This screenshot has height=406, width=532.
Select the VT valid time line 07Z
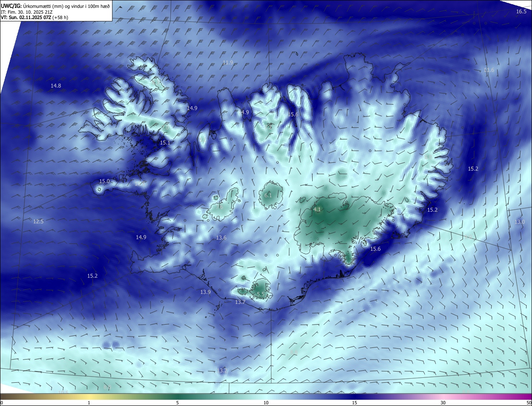pyautogui.click(x=35, y=18)
